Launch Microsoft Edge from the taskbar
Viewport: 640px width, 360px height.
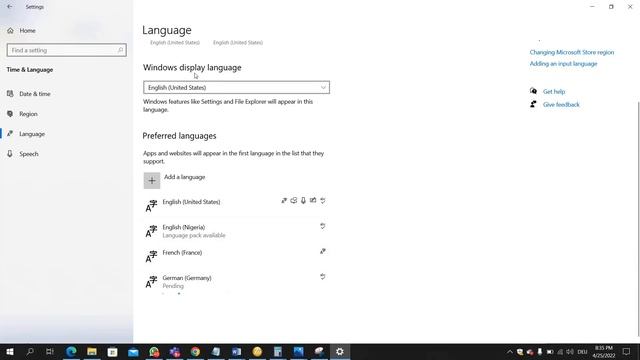click(x=71, y=351)
